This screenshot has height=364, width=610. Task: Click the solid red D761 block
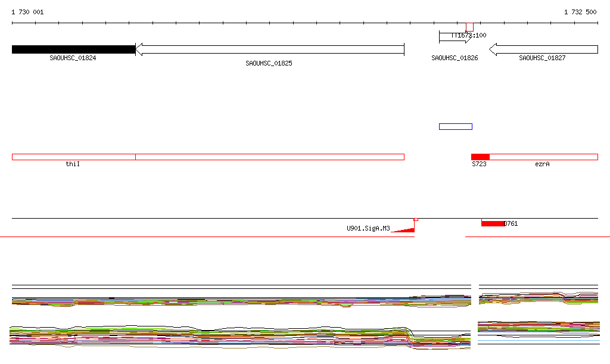pos(493,223)
